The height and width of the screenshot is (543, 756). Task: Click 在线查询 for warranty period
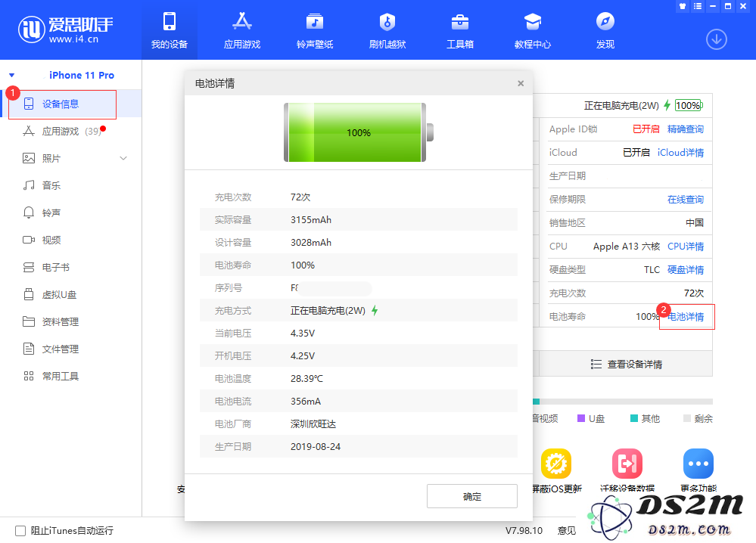coord(685,200)
